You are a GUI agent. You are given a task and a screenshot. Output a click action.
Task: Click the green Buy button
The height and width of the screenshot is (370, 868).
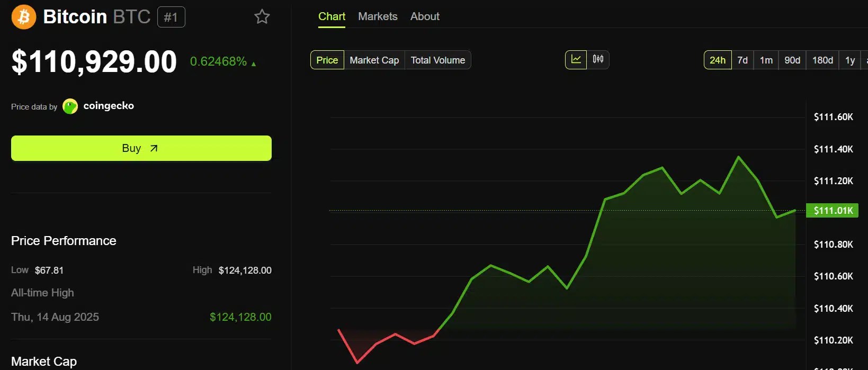tap(141, 148)
